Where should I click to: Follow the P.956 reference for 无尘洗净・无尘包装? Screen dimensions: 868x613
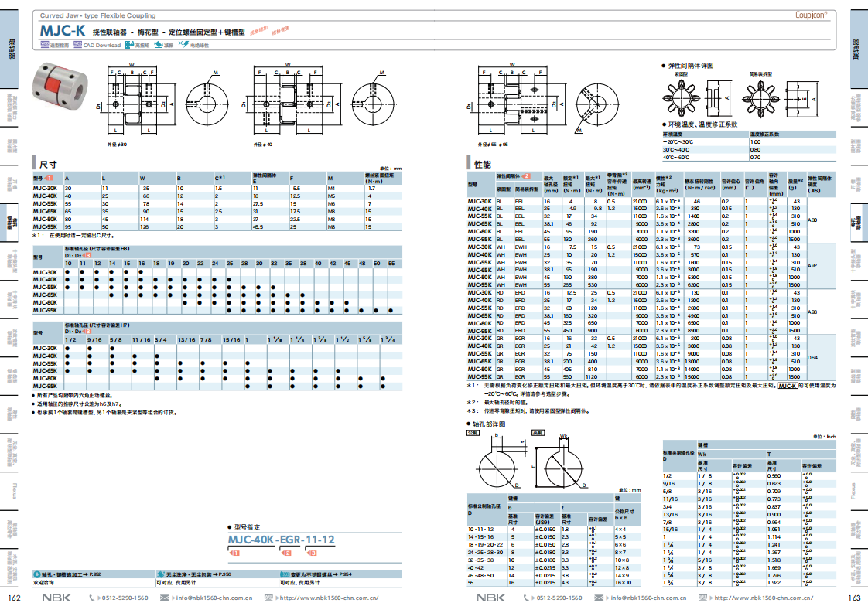click(x=225, y=575)
